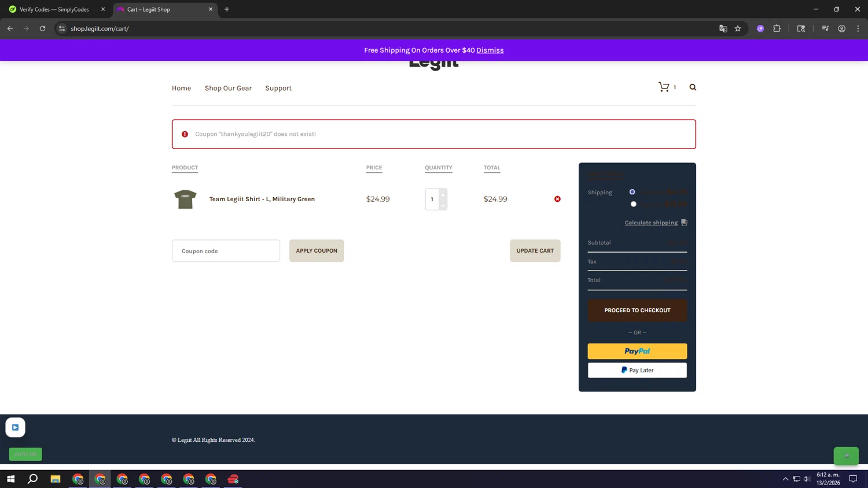Pay with the yellow PayPal button
This screenshot has width=868, height=488.
(x=637, y=351)
